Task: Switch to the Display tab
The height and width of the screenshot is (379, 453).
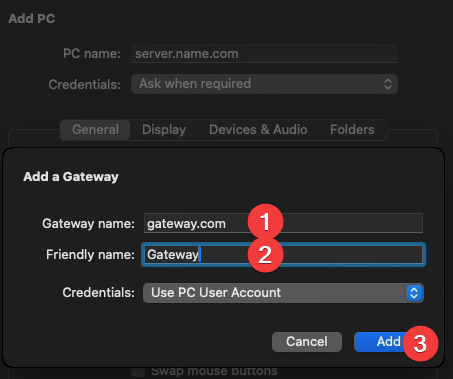Action: [x=164, y=130]
